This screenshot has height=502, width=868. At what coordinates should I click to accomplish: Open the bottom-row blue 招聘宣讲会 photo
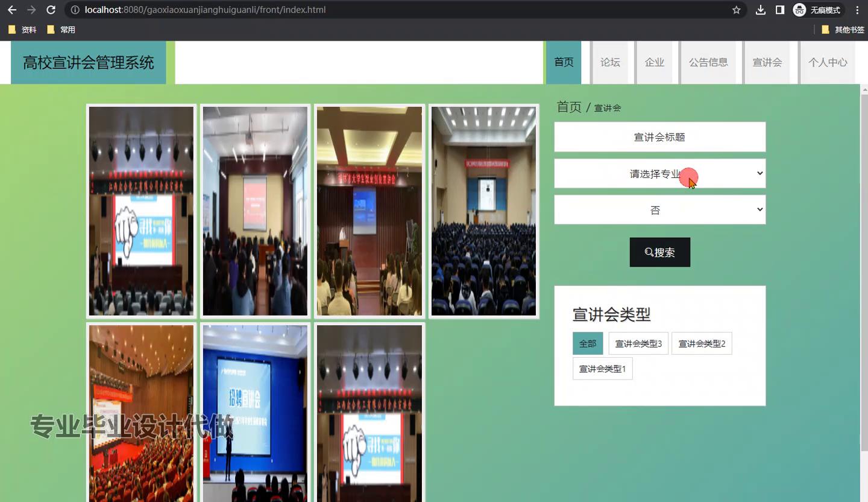(255, 413)
